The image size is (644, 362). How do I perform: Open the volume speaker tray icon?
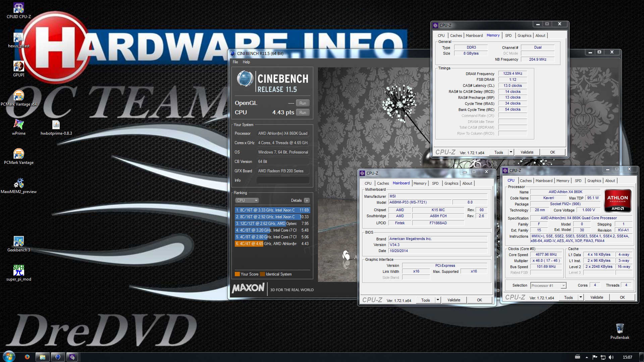(611, 357)
